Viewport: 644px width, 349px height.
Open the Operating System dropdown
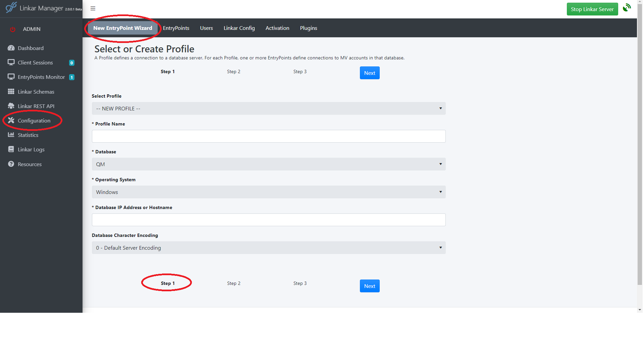[x=269, y=192]
